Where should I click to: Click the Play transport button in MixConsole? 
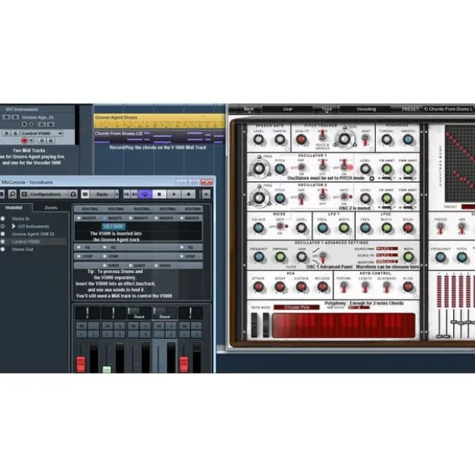click(x=174, y=194)
